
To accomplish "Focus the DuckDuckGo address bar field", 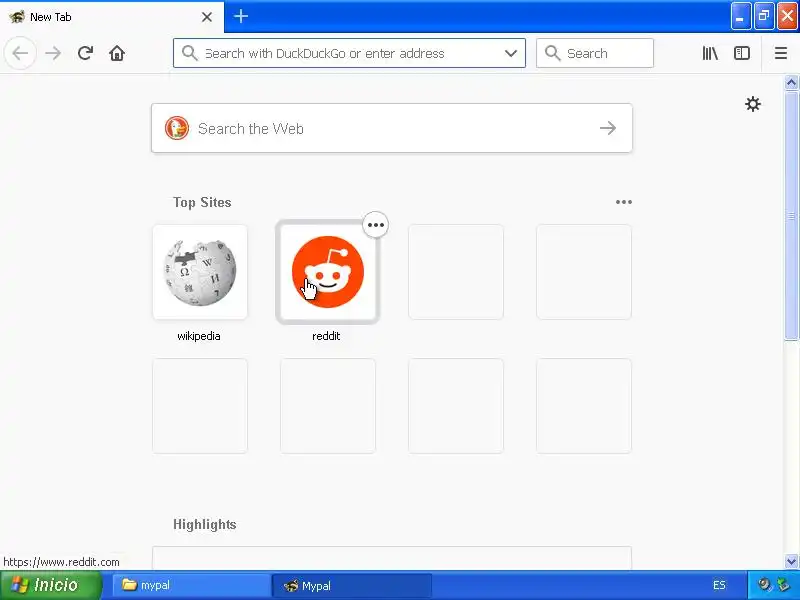I will click(349, 53).
